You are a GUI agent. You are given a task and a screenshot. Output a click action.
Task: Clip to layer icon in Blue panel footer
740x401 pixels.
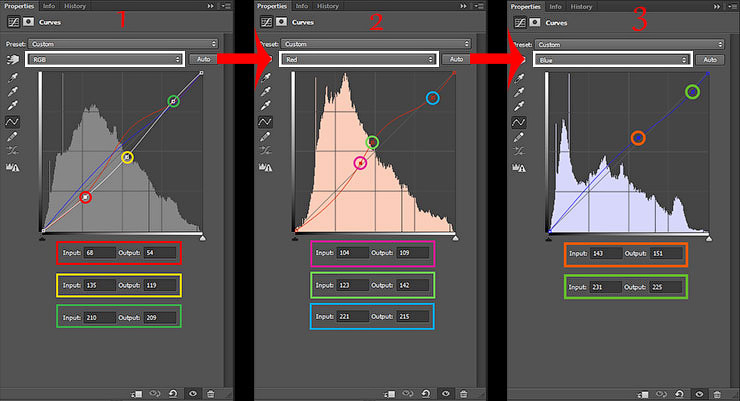click(x=643, y=394)
